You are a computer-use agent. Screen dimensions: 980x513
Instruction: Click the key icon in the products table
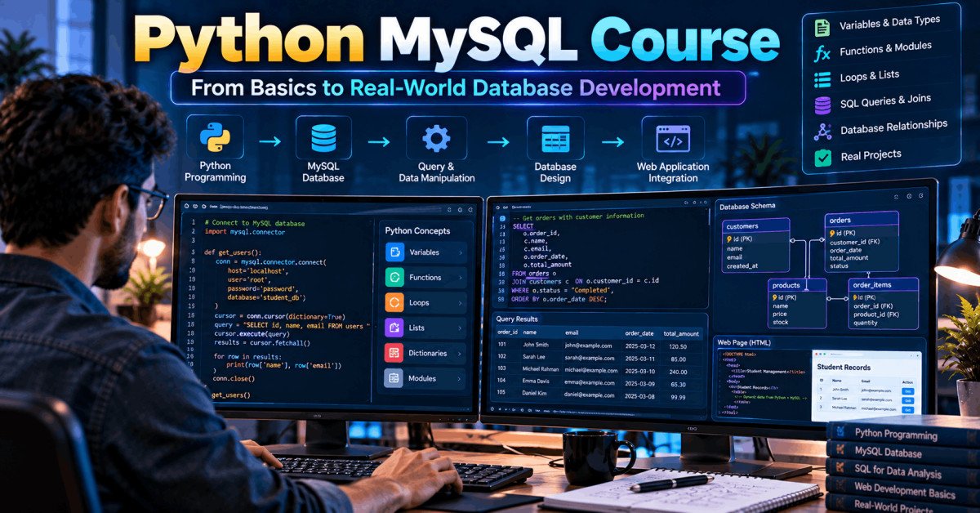[773, 297]
